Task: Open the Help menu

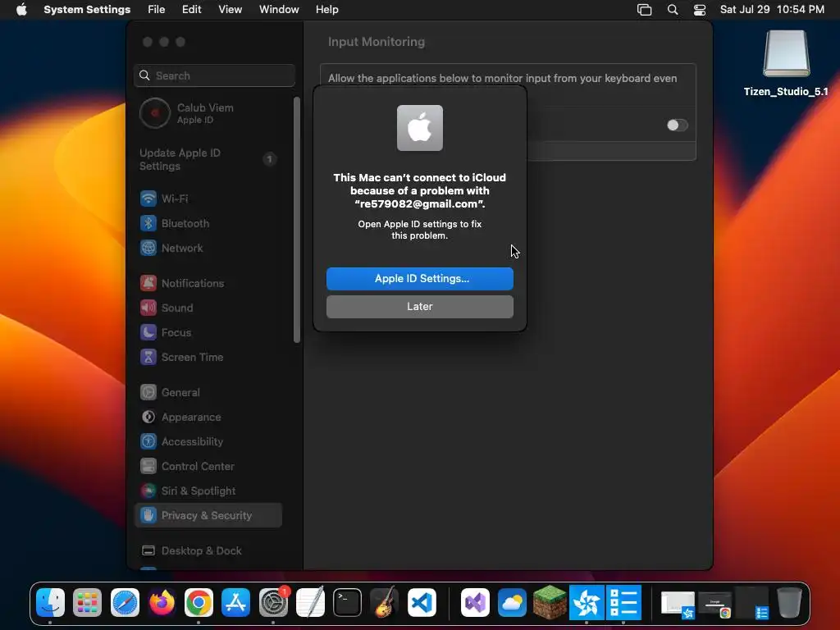Action: coord(326,10)
